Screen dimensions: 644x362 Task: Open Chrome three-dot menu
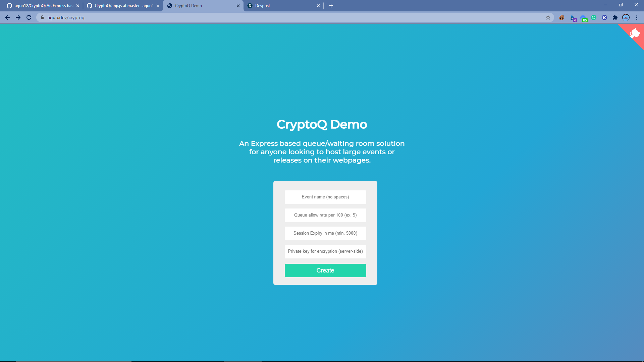[637, 17]
